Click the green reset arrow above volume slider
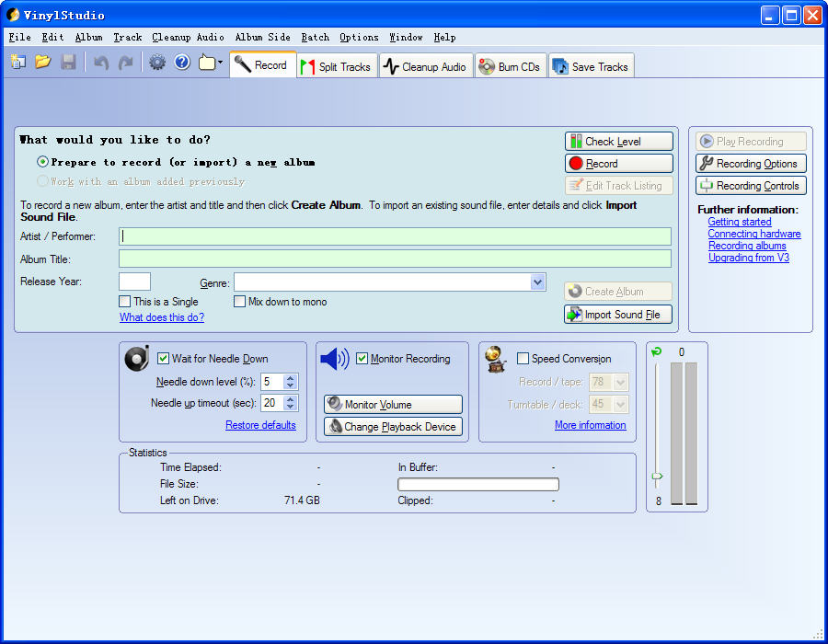828x644 pixels. click(x=656, y=351)
